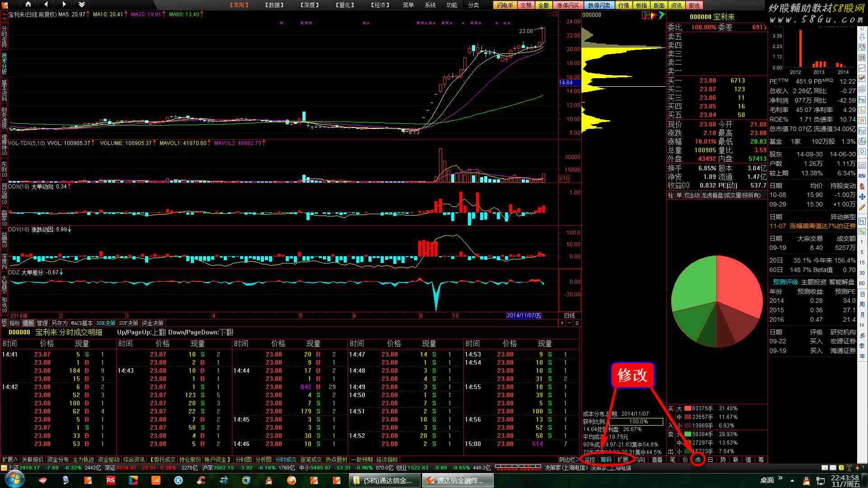Click the green-blue flag icon near 000008

coord(661,15)
